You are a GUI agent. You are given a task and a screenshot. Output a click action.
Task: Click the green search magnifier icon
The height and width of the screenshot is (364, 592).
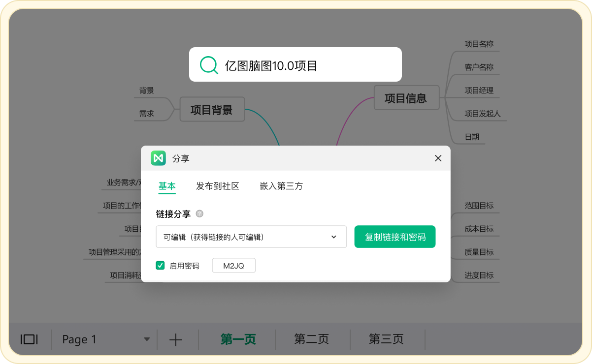(x=209, y=65)
